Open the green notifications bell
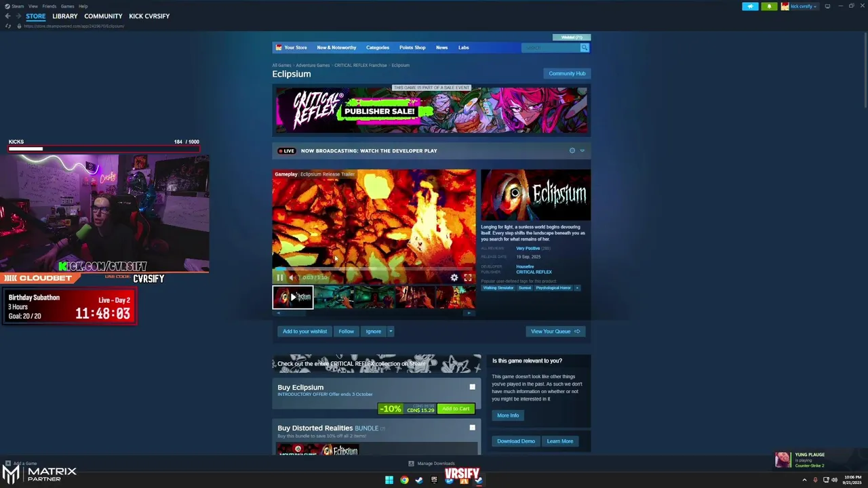The width and height of the screenshot is (868, 488). click(x=769, y=6)
